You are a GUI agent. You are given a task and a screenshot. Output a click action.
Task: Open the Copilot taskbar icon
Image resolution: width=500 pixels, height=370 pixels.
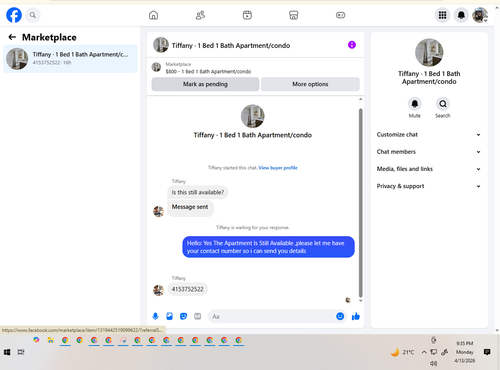36,340
